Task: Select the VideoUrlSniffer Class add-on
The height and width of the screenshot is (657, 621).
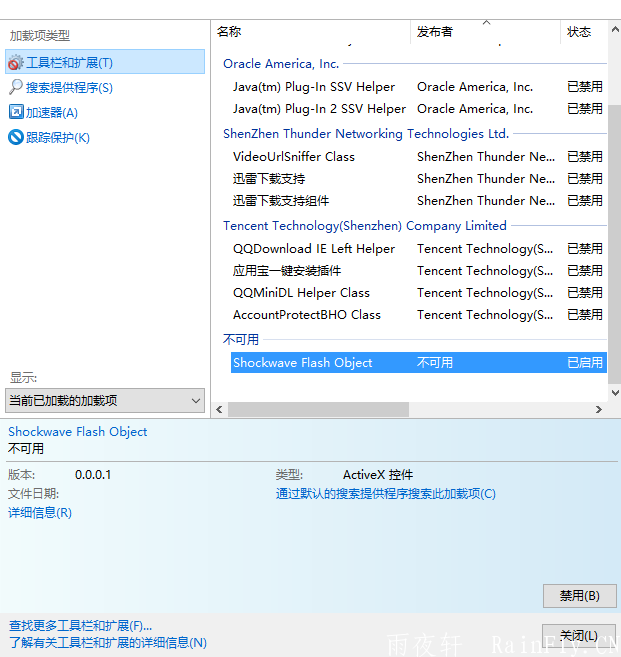Action: click(294, 157)
